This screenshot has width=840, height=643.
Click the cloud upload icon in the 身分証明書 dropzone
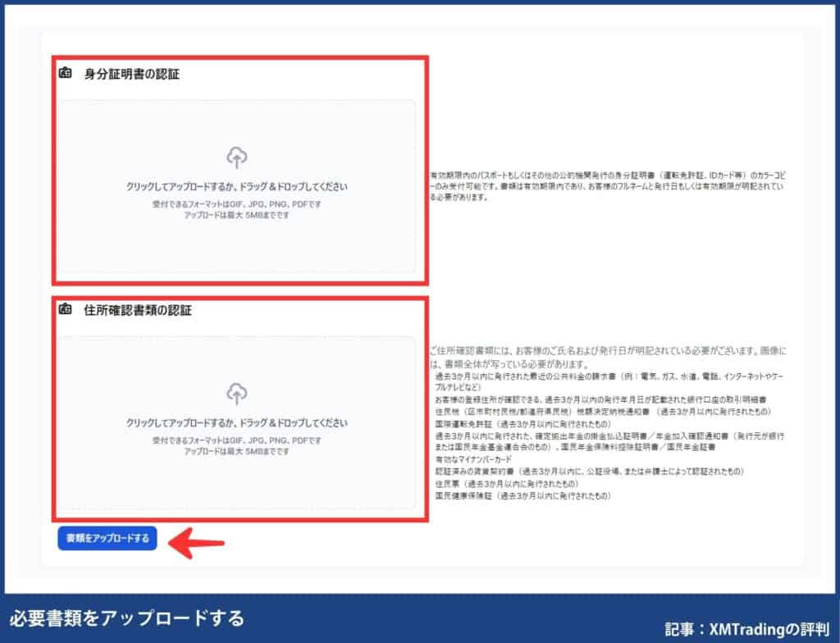click(237, 157)
